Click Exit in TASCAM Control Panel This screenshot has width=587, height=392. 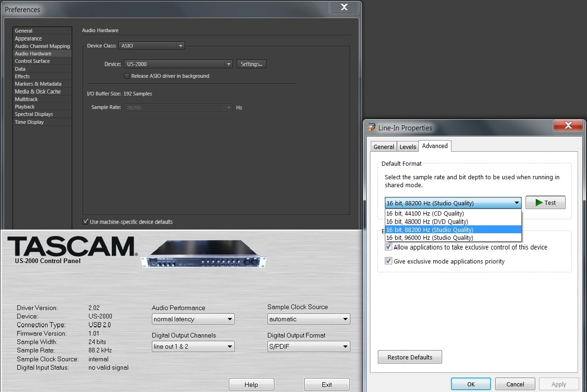point(327,385)
